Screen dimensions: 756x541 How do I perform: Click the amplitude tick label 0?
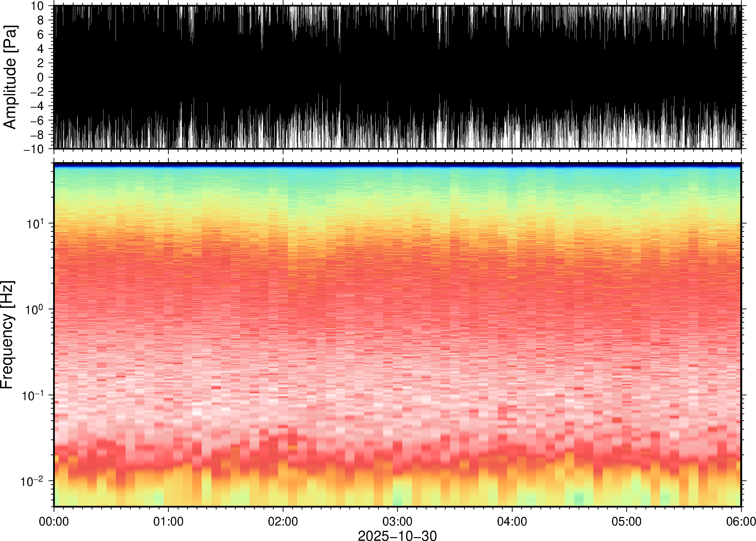click(40, 77)
